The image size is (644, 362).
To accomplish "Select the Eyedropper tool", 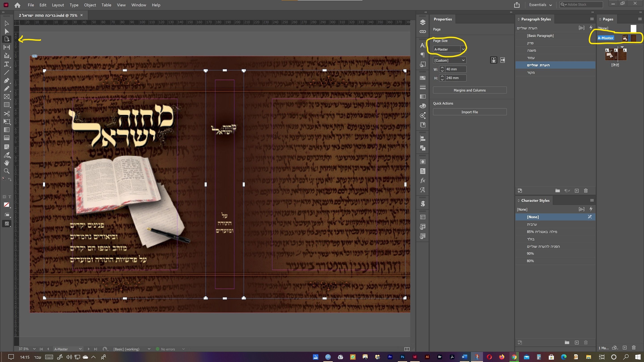I will [x=7, y=155].
